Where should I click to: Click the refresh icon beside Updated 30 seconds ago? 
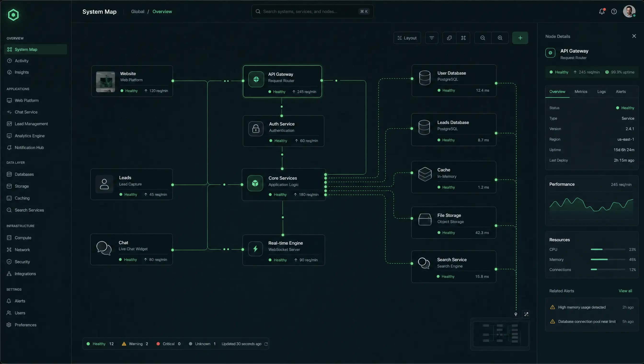pyautogui.click(x=266, y=344)
